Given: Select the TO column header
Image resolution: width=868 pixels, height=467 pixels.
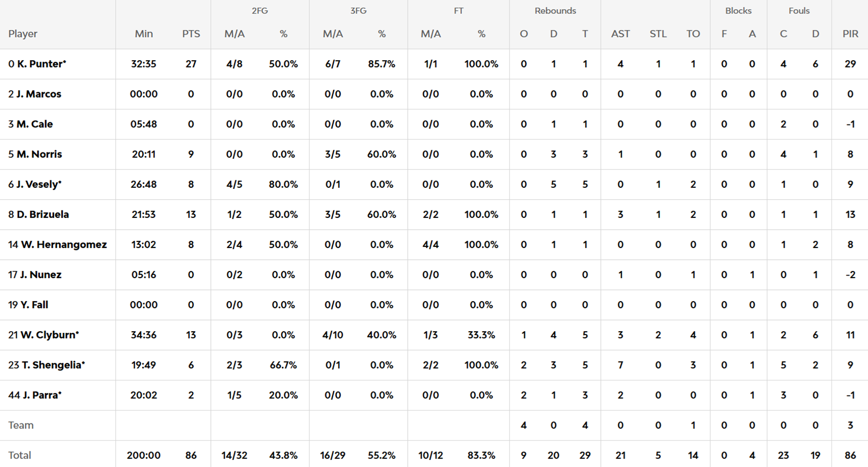Looking at the screenshot, I should [693, 34].
